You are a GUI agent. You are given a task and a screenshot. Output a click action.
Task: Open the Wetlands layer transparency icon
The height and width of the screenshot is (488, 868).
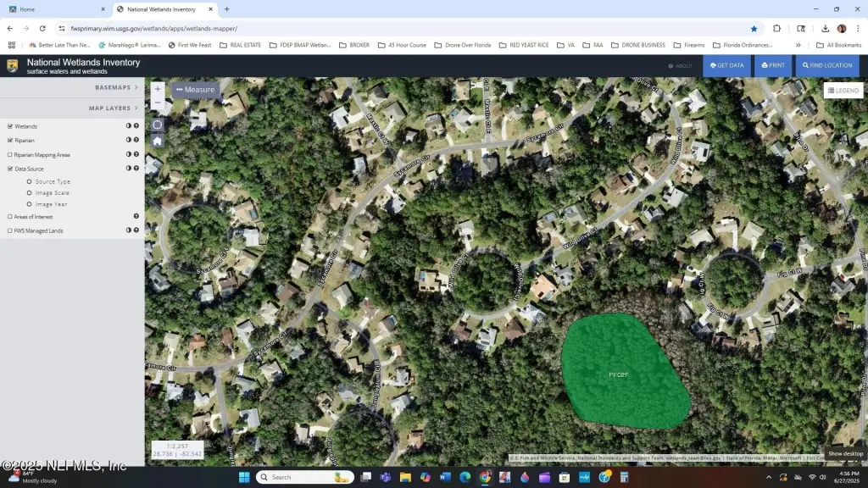129,126
